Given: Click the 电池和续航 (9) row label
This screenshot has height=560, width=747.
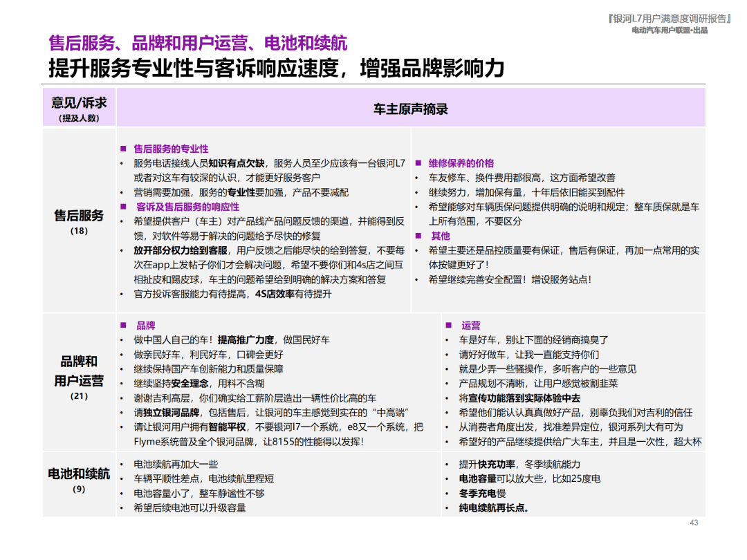Looking at the screenshot, I should pyautogui.click(x=79, y=480).
